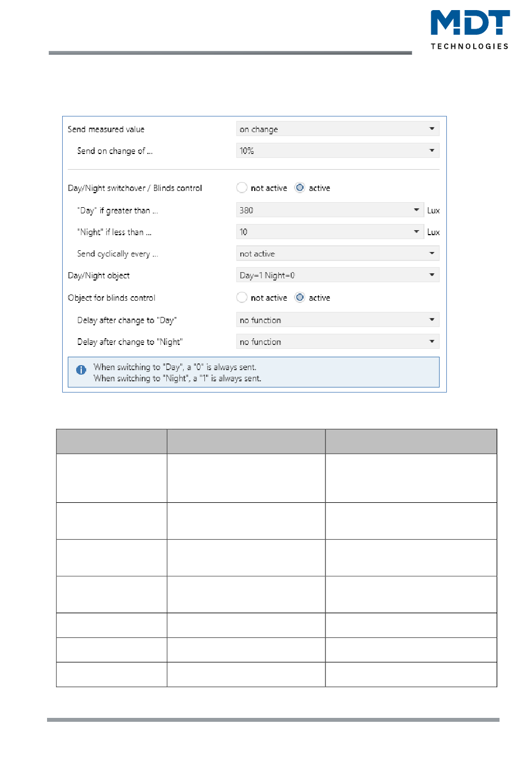Image resolution: width=532 pixels, height=761 pixels.
Task: Open the Day/Night object dropdown
Action: [337, 276]
